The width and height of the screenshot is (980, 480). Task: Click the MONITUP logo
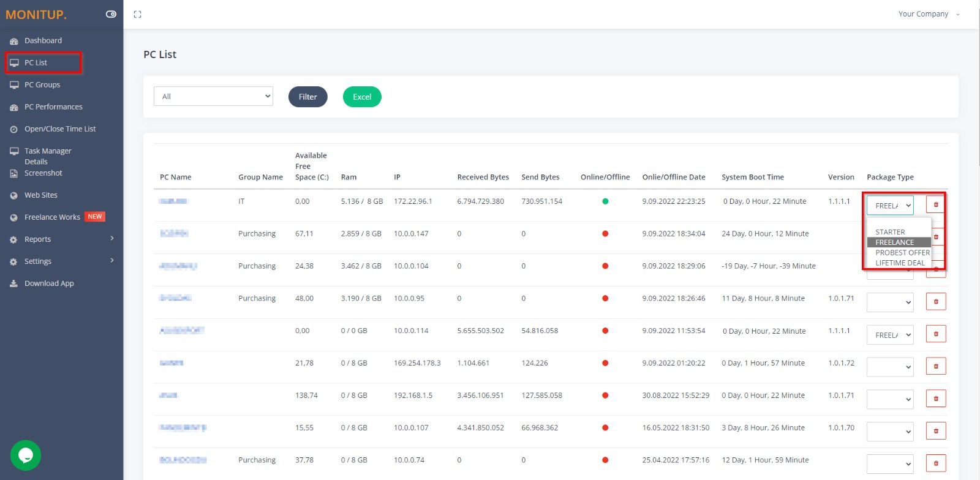36,15
